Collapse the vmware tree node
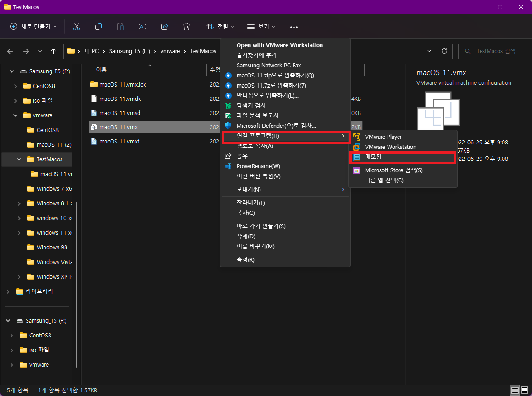The width and height of the screenshot is (532, 396). pyautogui.click(x=15, y=115)
